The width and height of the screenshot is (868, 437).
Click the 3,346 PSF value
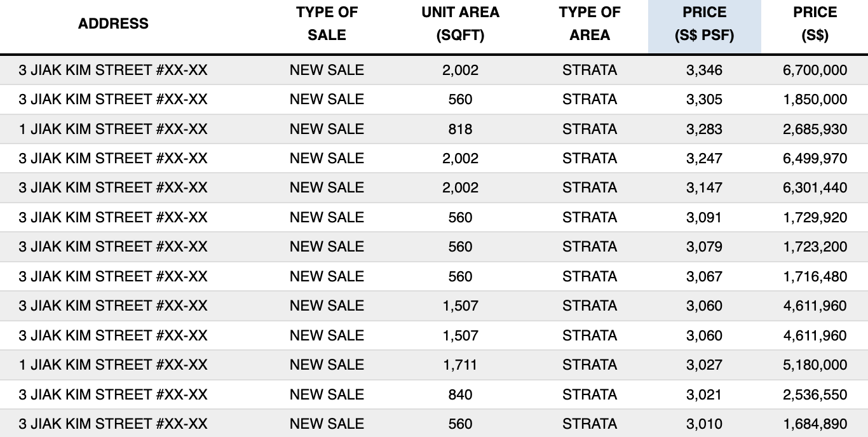click(x=704, y=70)
